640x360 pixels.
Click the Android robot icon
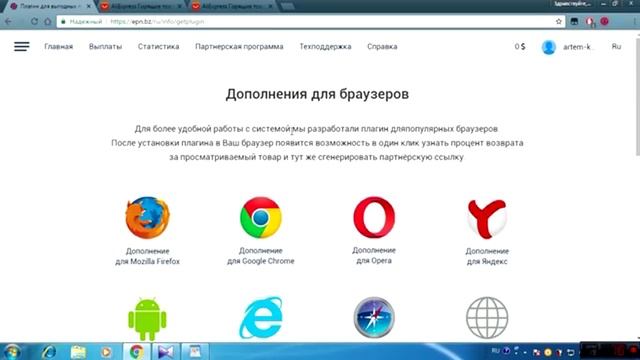(x=147, y=319)
